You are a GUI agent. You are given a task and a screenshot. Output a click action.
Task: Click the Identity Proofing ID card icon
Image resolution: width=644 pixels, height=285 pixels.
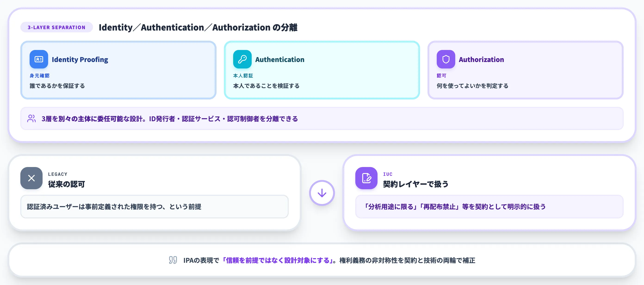[39, 59]
